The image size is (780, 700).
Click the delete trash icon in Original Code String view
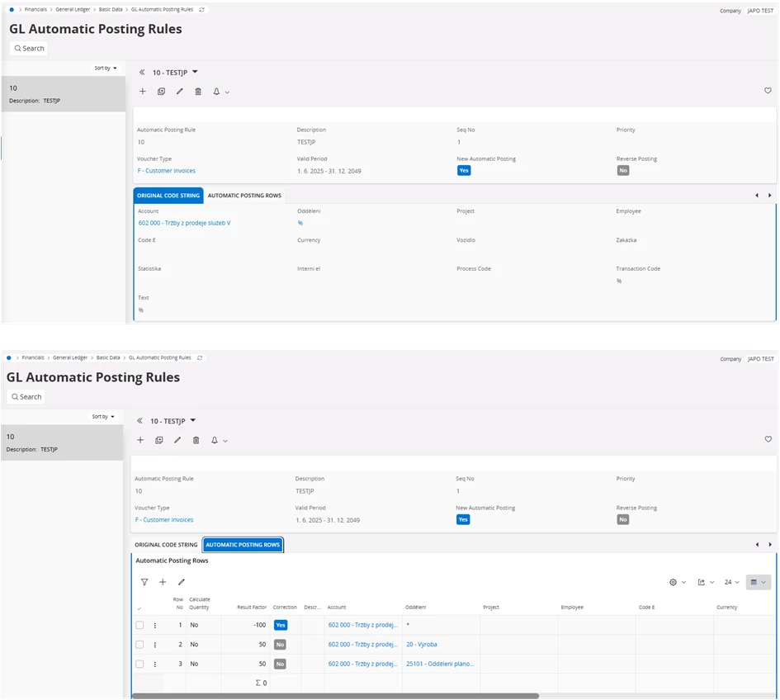[198, 92]
